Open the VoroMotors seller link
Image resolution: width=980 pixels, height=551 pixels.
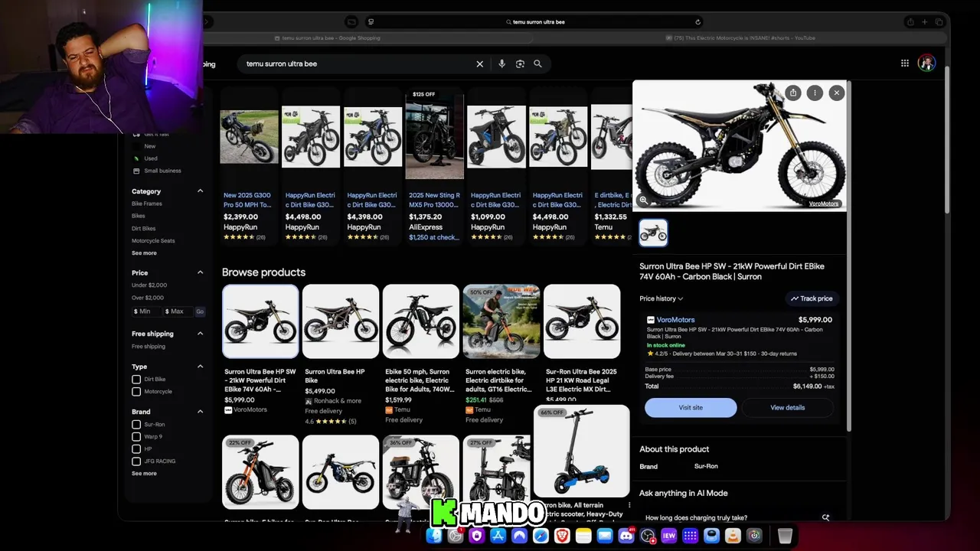[675, 320]
